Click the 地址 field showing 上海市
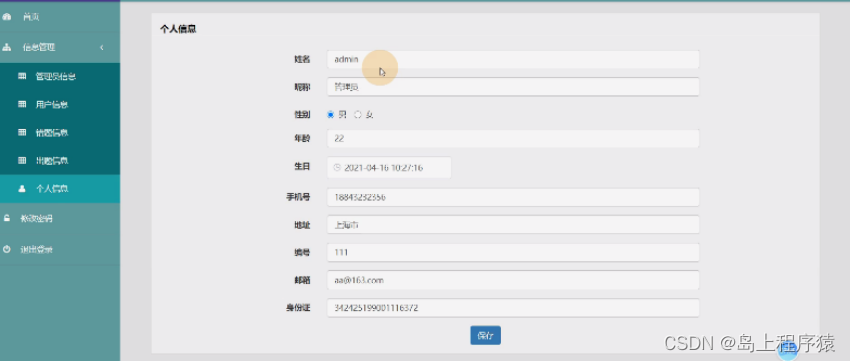This screenshot has height=362, width=851. 513,225
